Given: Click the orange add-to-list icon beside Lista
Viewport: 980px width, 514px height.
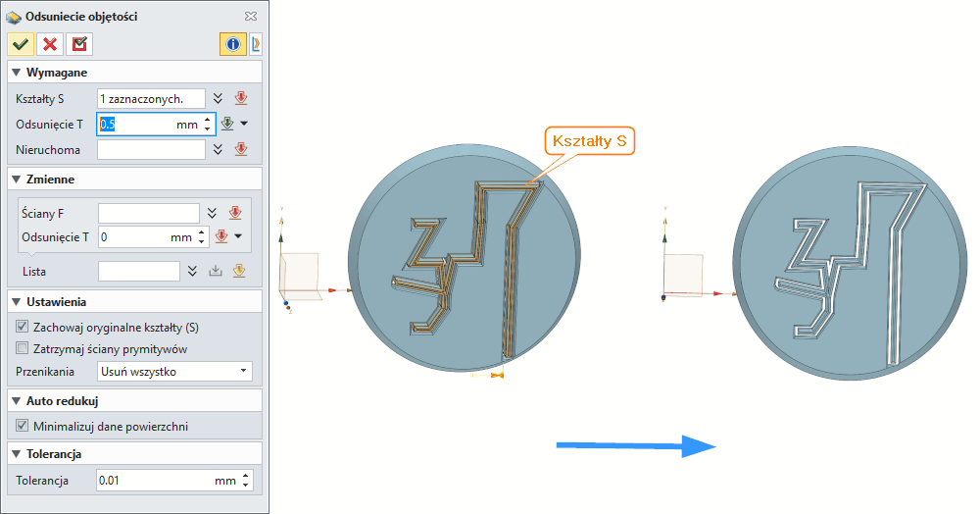Looking at the screenshot, I should tap(238, 271).
